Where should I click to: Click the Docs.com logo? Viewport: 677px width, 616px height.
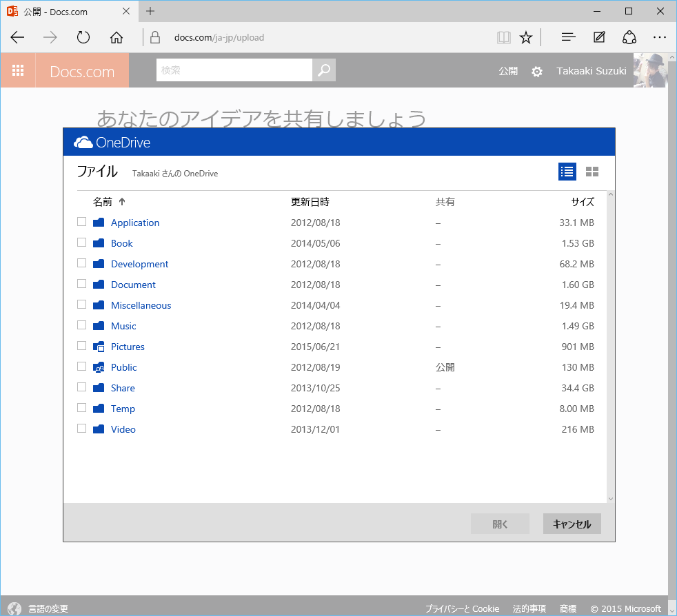tap(82, 71)
